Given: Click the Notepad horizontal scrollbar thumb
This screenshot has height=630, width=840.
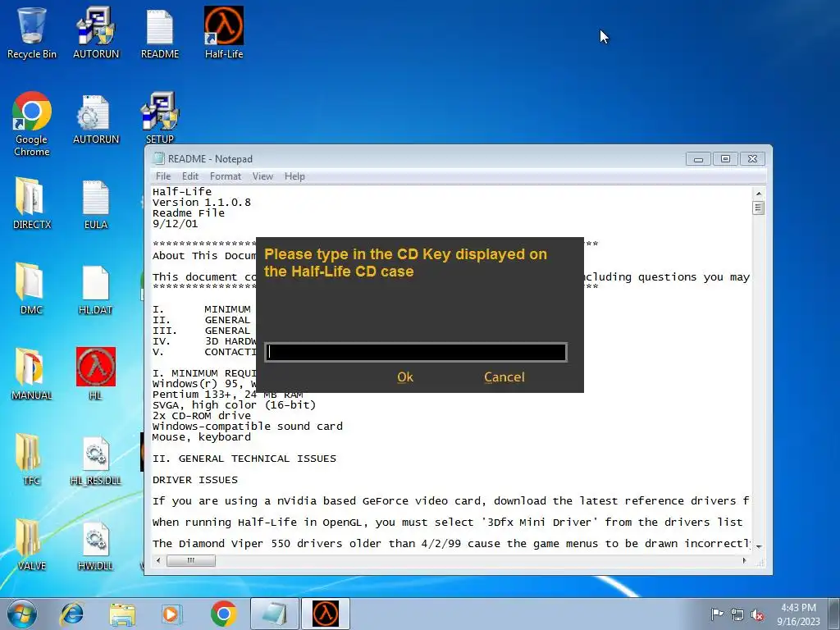Looking at the screenshot, I should pyautogui.click(x=190, y=560).
